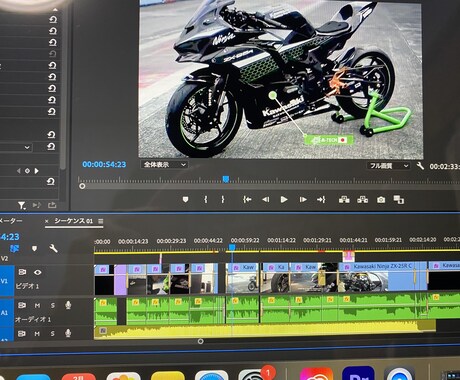Open the Effect Controls parameter dropdown
The image size is (460, 380).
27,147
